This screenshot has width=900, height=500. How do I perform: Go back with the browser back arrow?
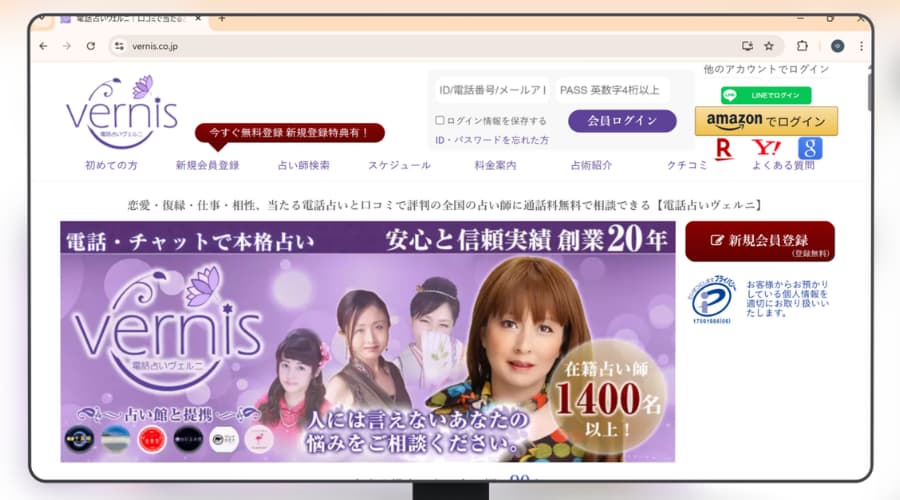[x=43, y=46]
